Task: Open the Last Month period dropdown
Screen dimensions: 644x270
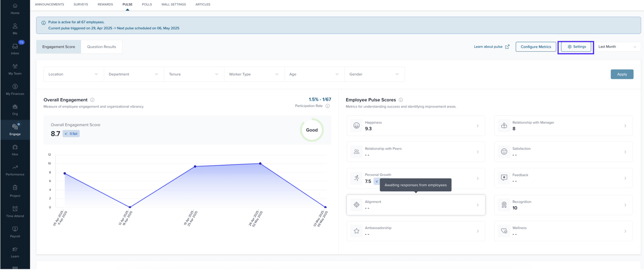Action: [617, 47]
